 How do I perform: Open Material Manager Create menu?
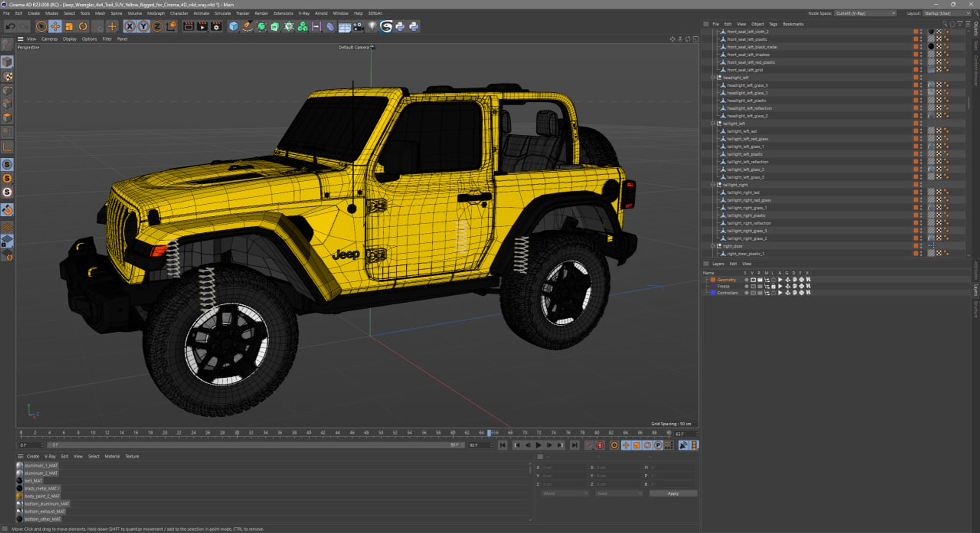click(x=33, y=456)
